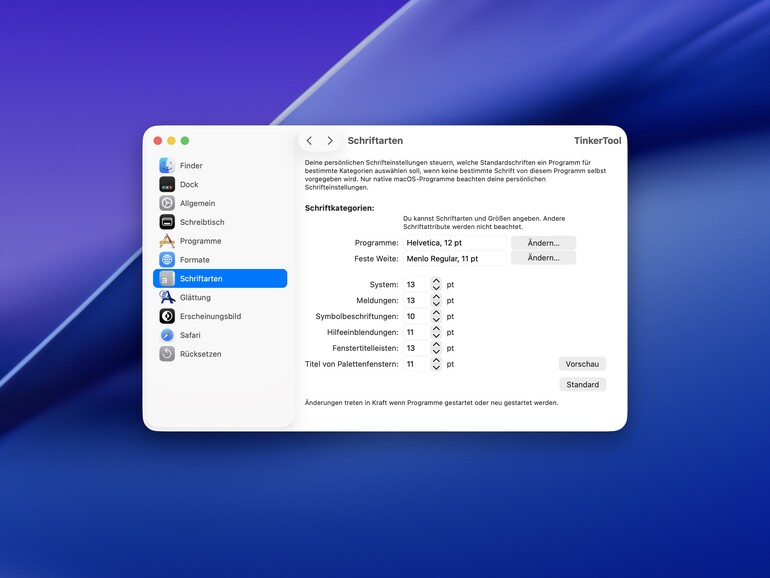The height and width of the screenshot is (578, 770).
Task: Click the Symbolbeschriftungen size field
Action: 416,316
